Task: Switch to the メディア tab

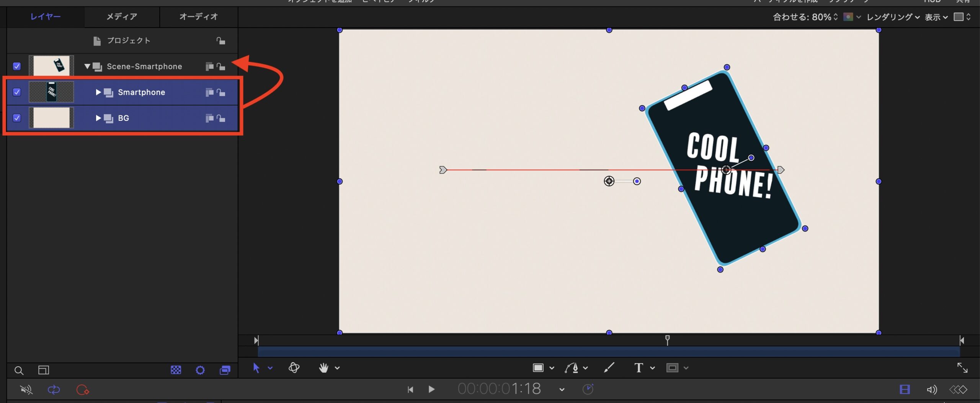Action: click(x=122, y=17)
